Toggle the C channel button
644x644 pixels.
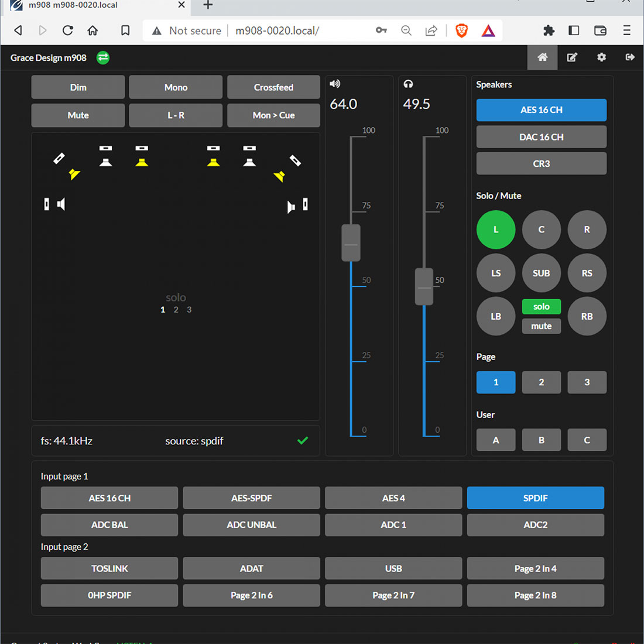point(542,229)
